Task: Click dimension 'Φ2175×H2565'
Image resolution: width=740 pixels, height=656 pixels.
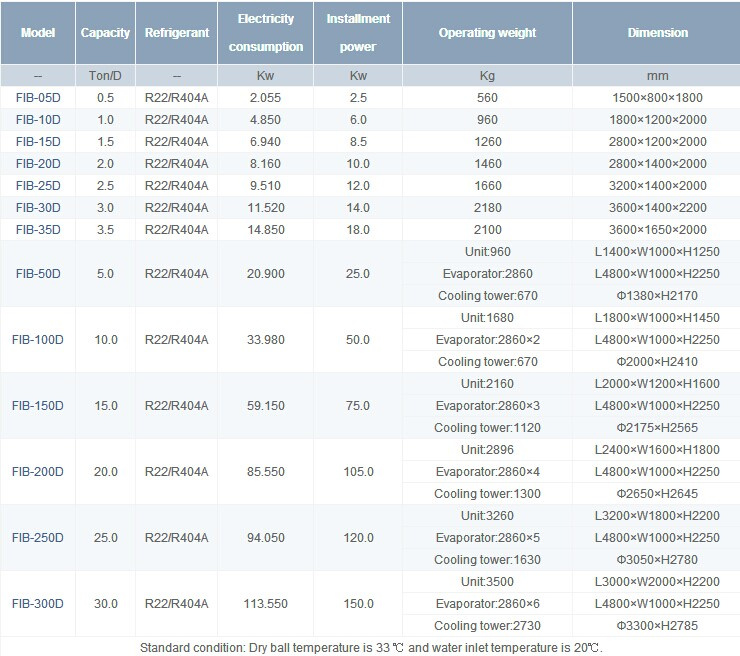Action: click(657, 428)
